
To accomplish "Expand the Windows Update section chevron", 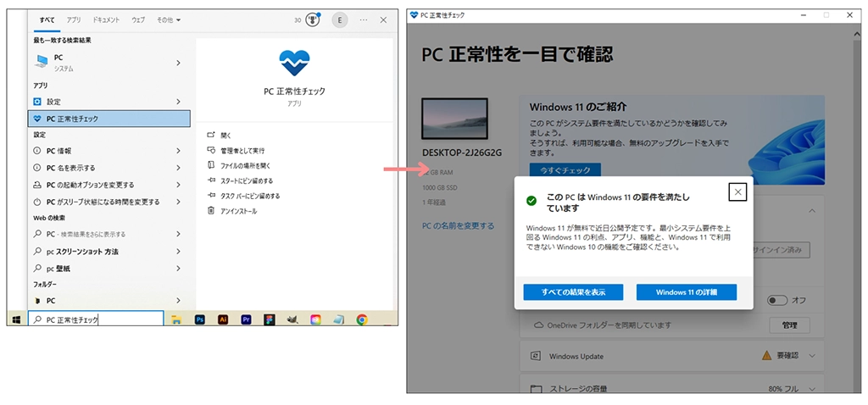I will coord(812,356).
